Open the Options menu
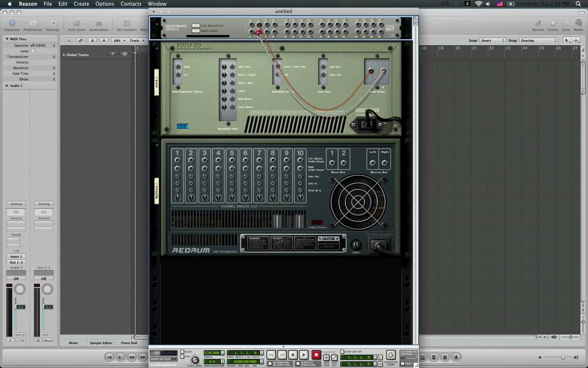This screenshot has height=368, width=588. coord(105,4)
